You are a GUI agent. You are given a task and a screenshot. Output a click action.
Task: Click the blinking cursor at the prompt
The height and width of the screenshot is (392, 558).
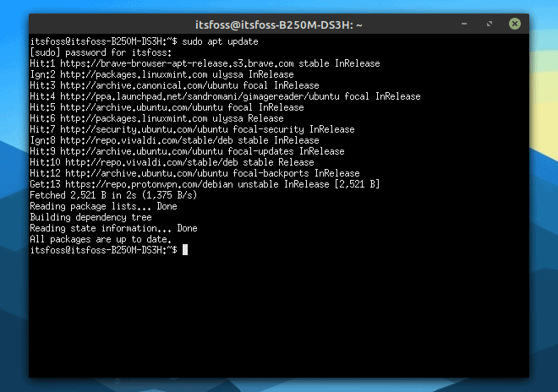(185, 250)
